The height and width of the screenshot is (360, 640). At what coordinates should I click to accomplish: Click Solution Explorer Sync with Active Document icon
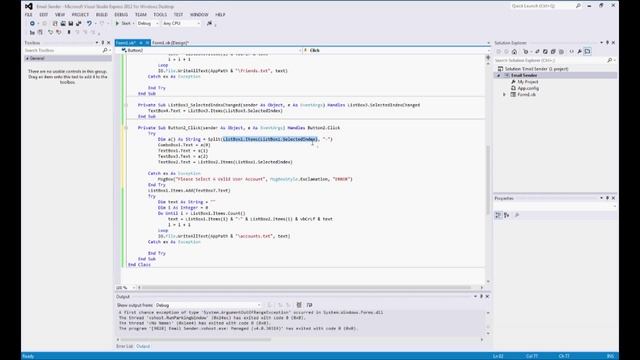[537, 51]
